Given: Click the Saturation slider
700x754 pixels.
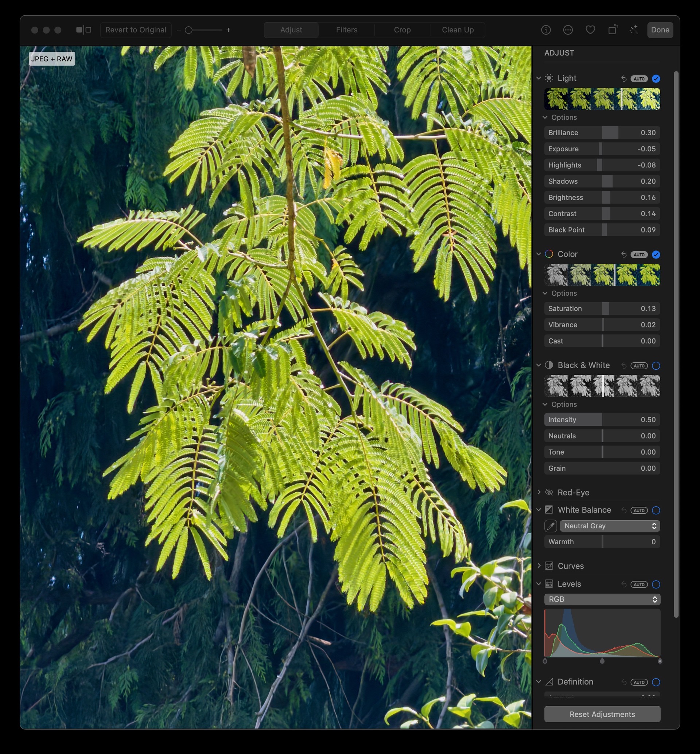Looking at the screenshot, I should (x=602, y=308).
